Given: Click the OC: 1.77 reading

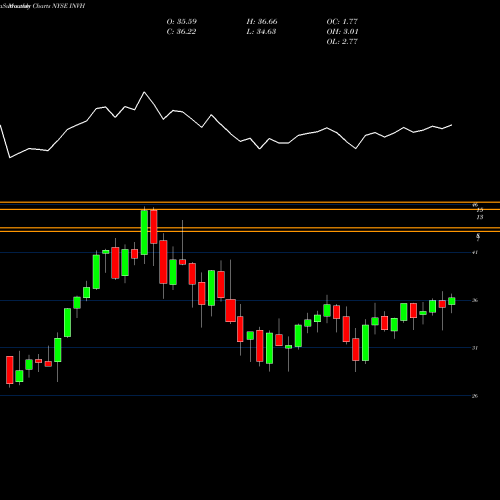Looking at the screenshot, I should 342,22.
